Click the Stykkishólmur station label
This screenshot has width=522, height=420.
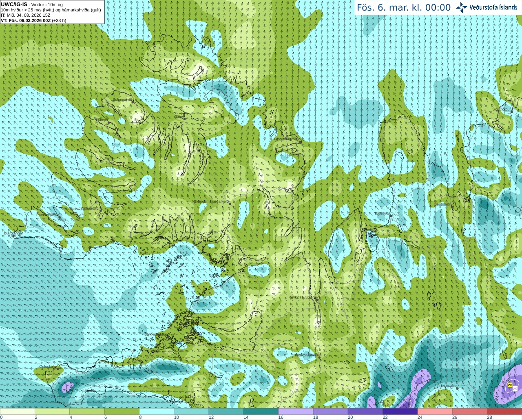pyautogui.click(x=155, y=334)
